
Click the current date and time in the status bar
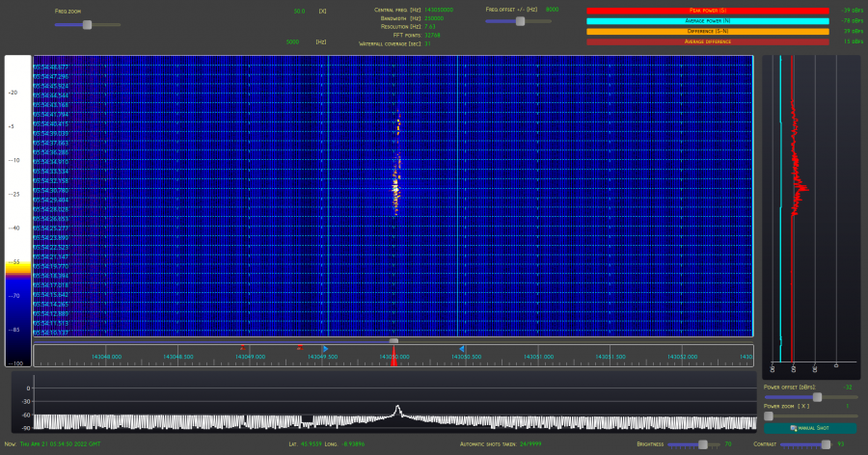pyautogui.click(x=60, y=444)
